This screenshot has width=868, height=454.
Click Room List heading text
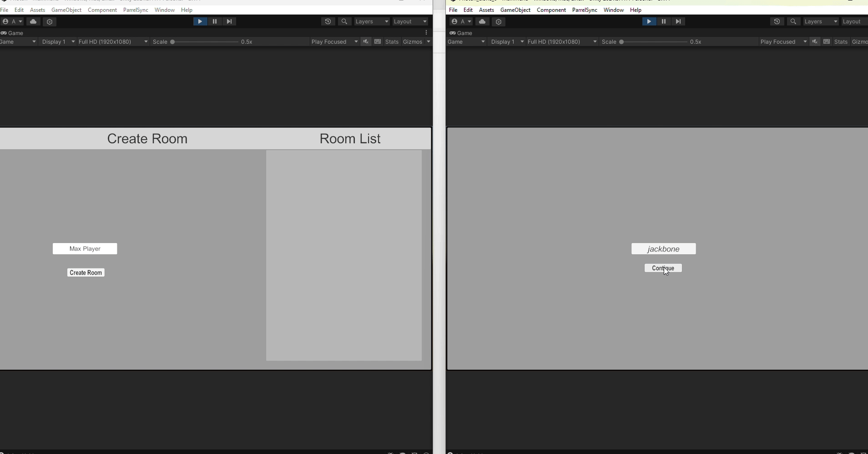pyautogui.click(x=350, y=139)
